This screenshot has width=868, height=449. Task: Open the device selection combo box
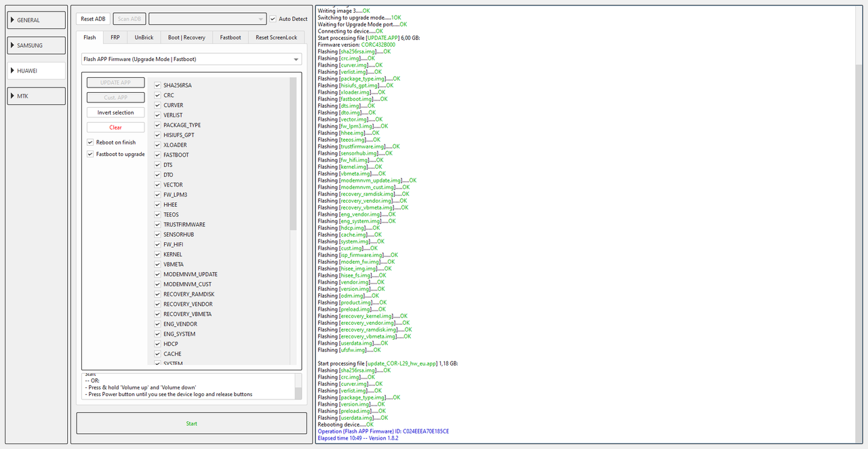[208, 19]
